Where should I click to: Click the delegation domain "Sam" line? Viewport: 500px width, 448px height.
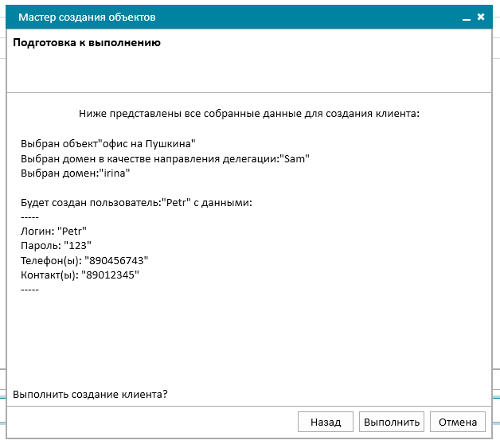coord(165,158)
